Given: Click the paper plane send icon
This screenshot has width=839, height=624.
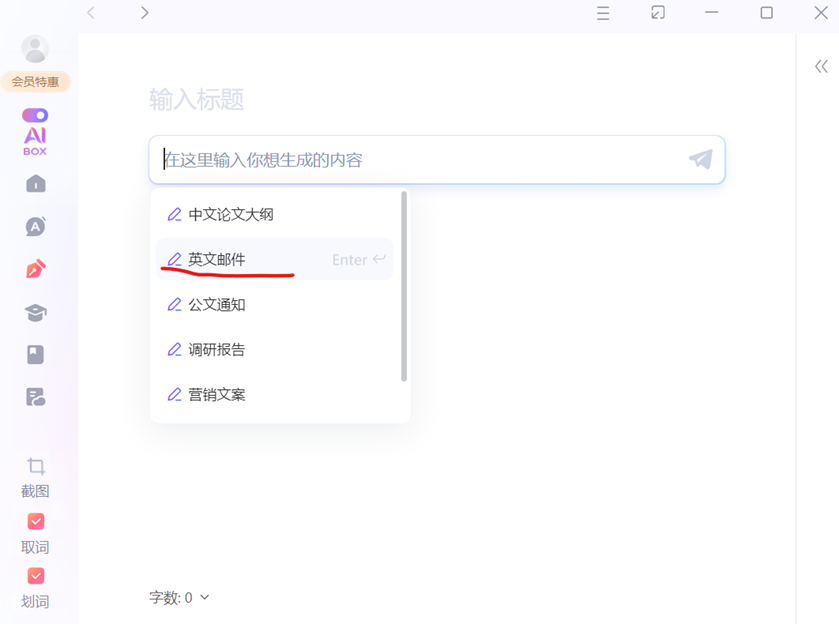Looking at the screenshot, I should pyautogui.click(x=700, y=160).
